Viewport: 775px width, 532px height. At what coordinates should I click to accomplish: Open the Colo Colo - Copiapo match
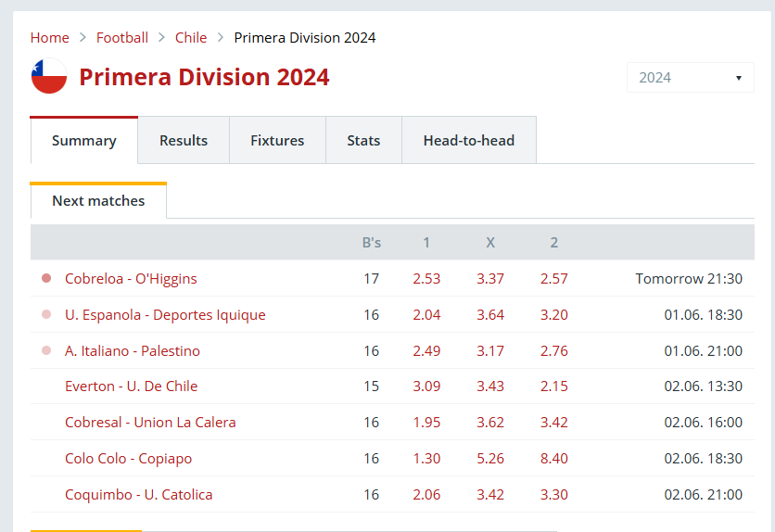tap(129, 459)
